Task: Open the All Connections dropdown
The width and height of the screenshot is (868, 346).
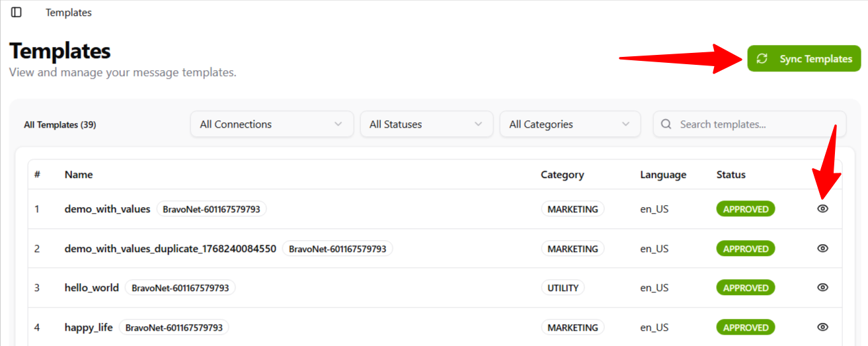Action: 271,124
